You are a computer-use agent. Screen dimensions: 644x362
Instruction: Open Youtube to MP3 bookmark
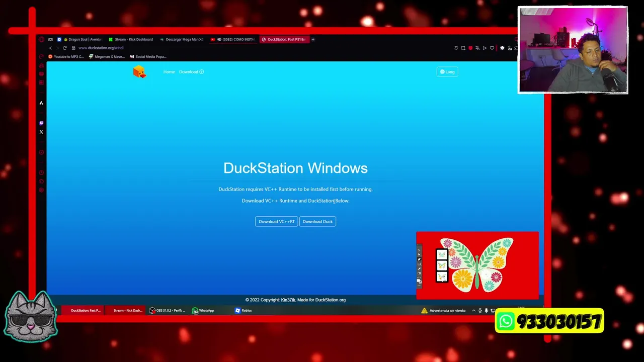66,56
